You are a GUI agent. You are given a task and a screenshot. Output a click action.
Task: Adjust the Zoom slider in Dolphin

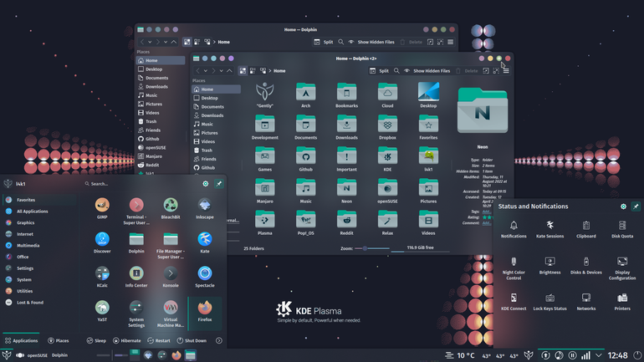(x=372, y=248)
